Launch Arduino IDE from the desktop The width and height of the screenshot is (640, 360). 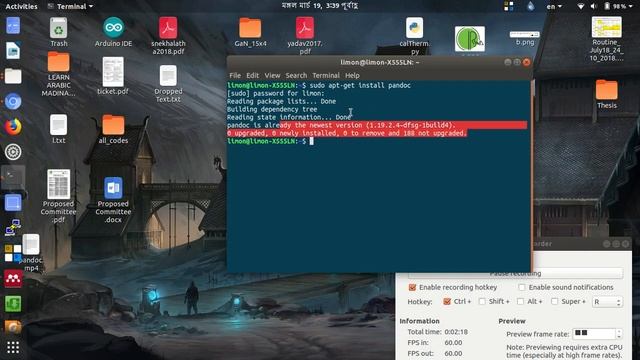[113, 32]
